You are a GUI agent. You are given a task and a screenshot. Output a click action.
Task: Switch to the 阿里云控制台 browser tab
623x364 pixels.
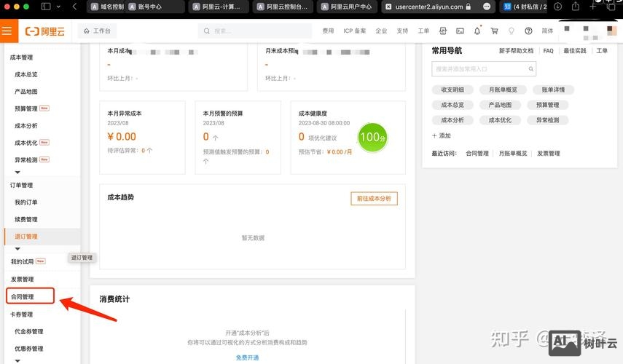point(283,7)
